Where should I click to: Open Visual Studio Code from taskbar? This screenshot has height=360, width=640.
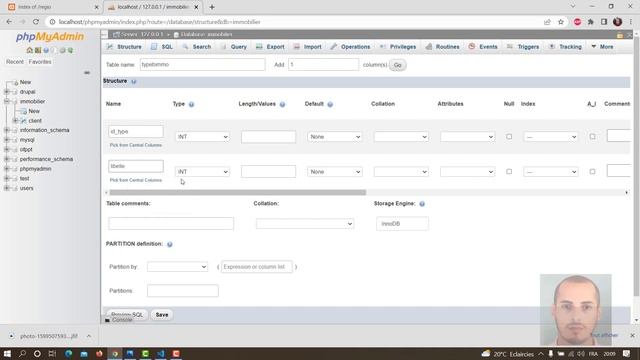click(160, 353)
